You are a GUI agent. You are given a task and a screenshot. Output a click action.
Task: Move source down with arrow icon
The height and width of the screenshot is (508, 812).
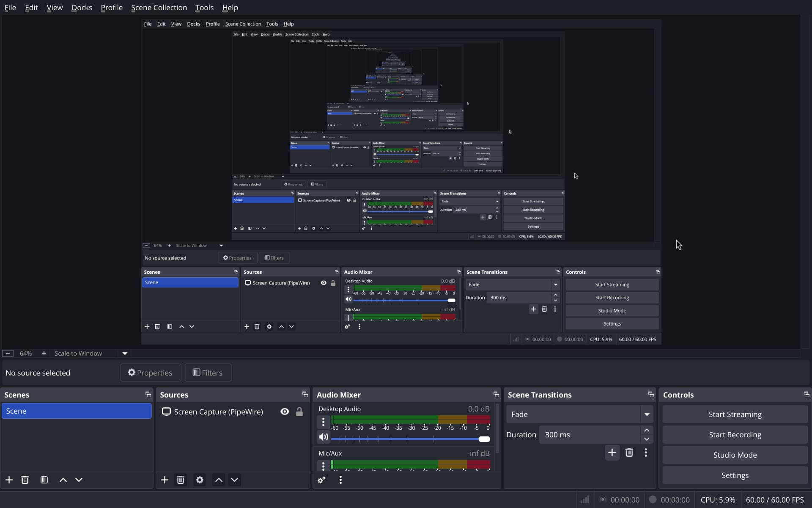point(234,480)
